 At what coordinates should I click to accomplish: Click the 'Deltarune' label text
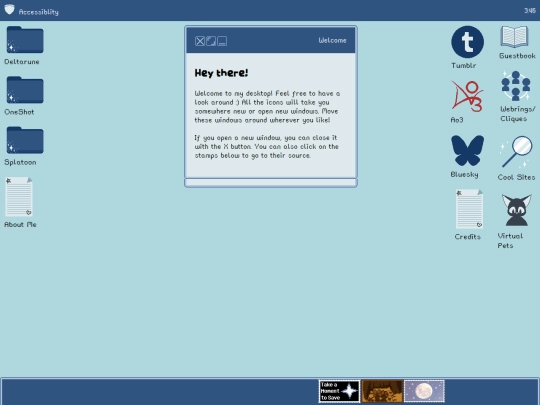(22, 62)
